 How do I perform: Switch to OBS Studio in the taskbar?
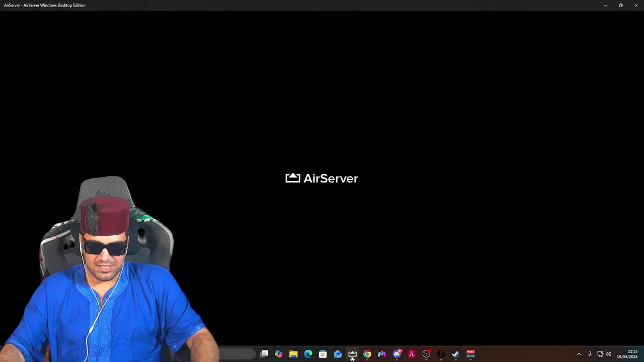[426, 354]
